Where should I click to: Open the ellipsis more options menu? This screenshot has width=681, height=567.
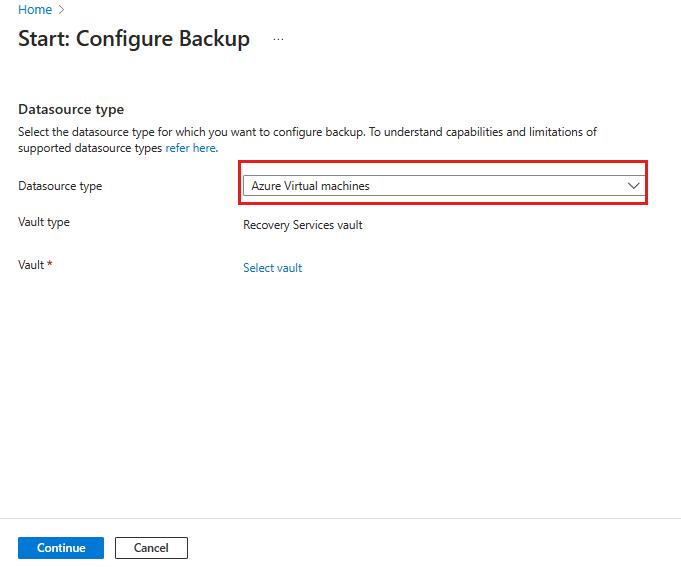click(x=278, y=40)
